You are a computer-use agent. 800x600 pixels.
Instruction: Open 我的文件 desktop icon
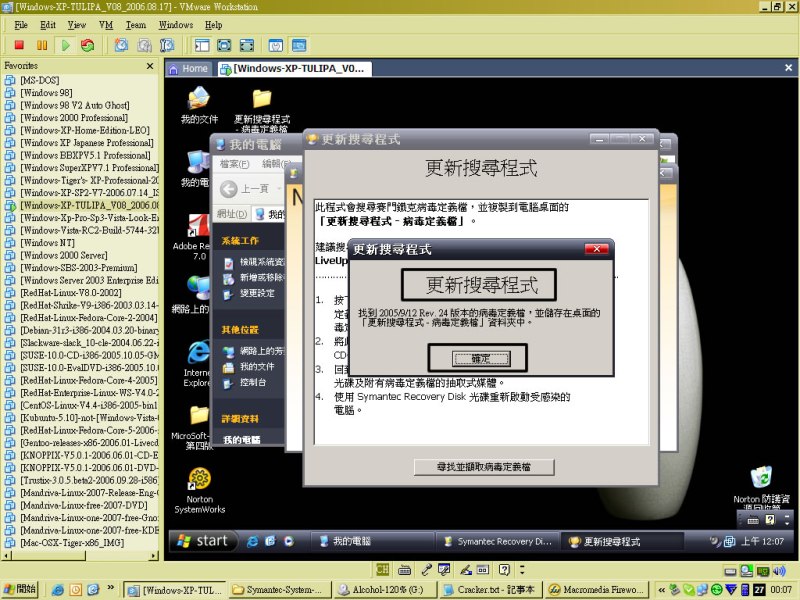tap(199, 106)
